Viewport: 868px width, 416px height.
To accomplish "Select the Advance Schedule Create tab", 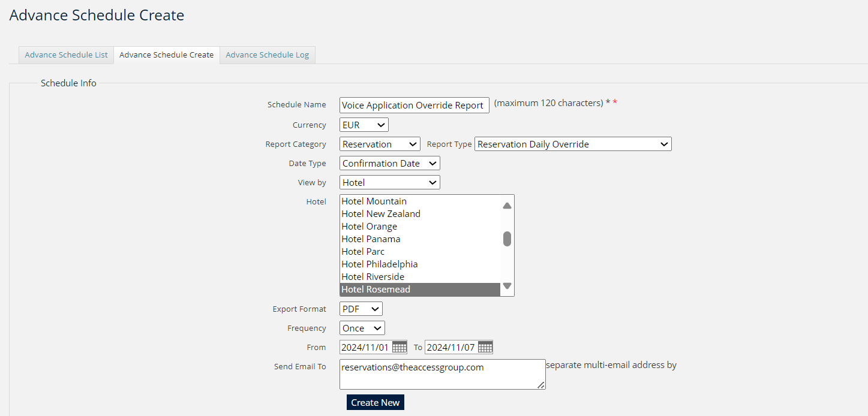I will pos(167,55).
